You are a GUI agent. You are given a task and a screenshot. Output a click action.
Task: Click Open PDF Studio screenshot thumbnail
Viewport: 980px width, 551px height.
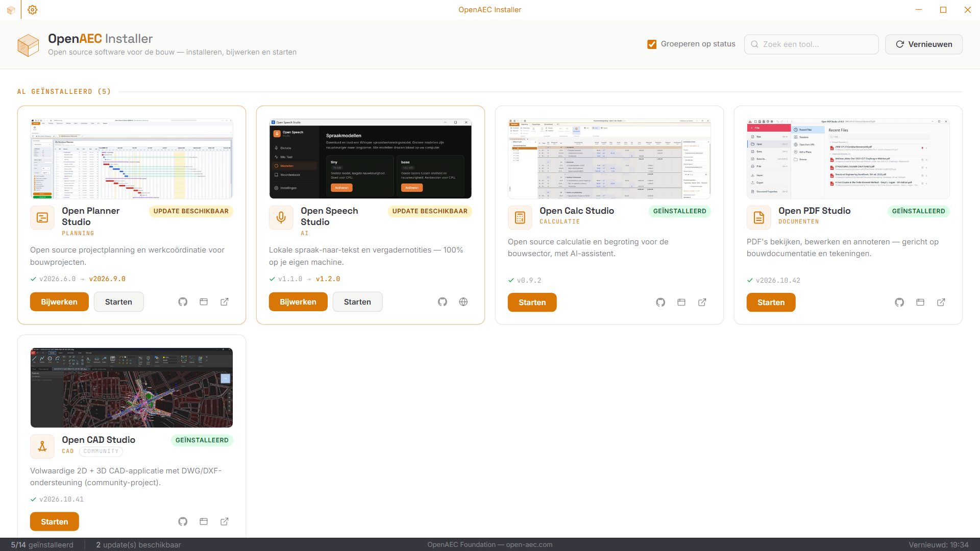tap(848, 159)
